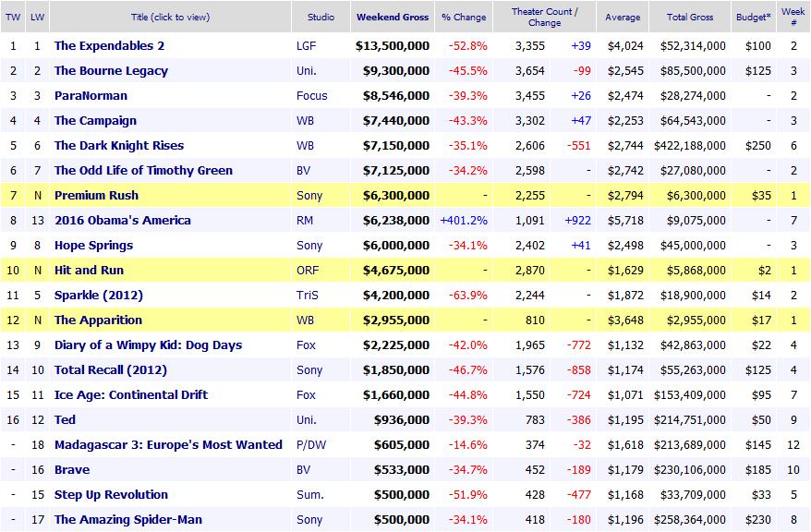Sort by the Studio column header
This screenshot has width=811, height=532.
pos(321,17)
